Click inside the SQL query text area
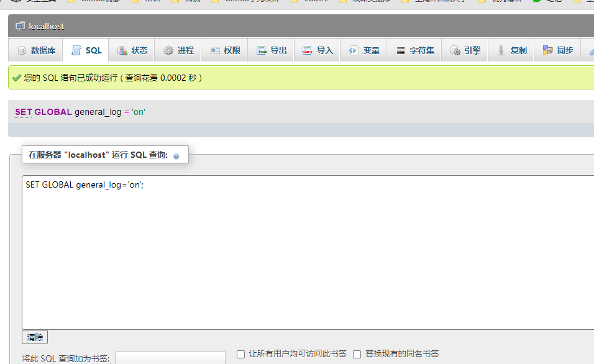594x364 pixels. tap(308, 252)
